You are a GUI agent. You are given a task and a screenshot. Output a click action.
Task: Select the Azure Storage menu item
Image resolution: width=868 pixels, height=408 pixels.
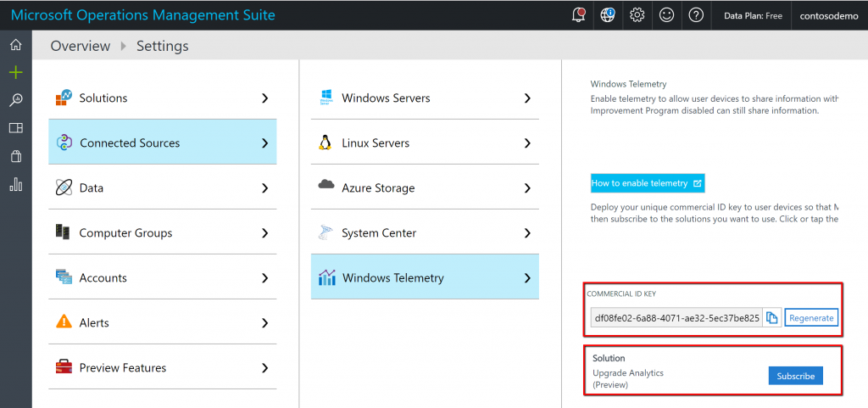426,187
